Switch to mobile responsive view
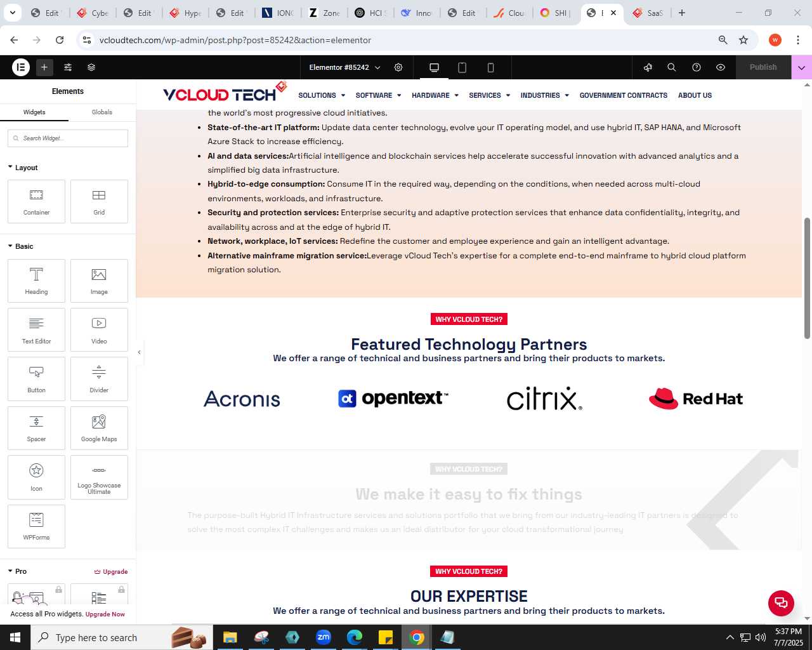 tap(490, 67)
